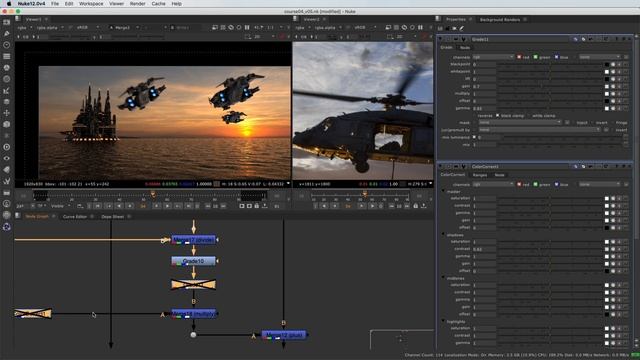Open the Views nodes toolbar menu
Screen dimensions: 640x360
7,158
